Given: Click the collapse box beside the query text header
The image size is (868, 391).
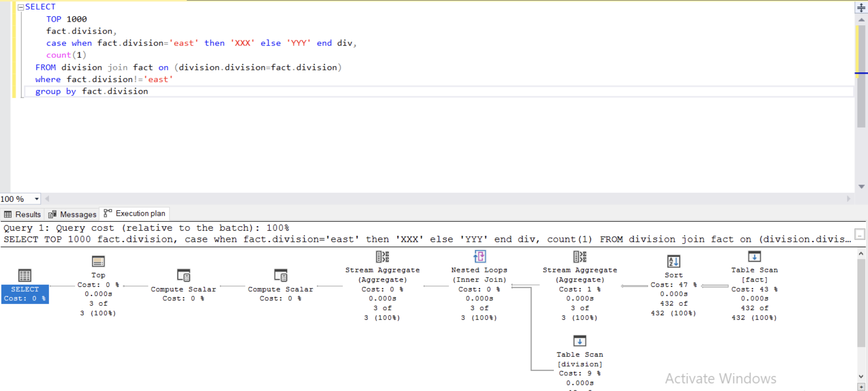Looking at the screenshot, I should [x=860, y=234].
